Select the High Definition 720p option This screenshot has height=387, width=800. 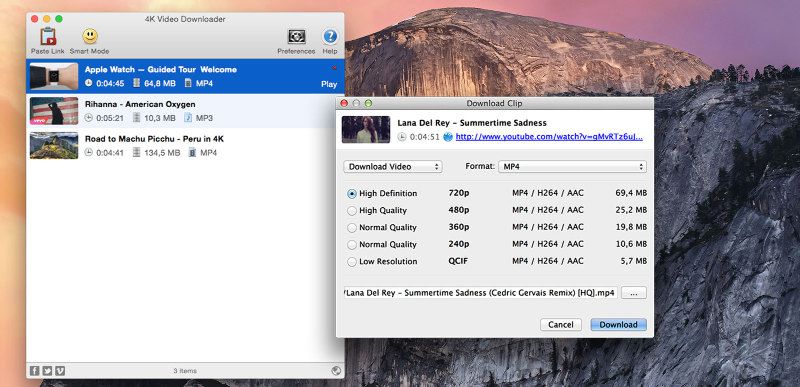[352, 194]
